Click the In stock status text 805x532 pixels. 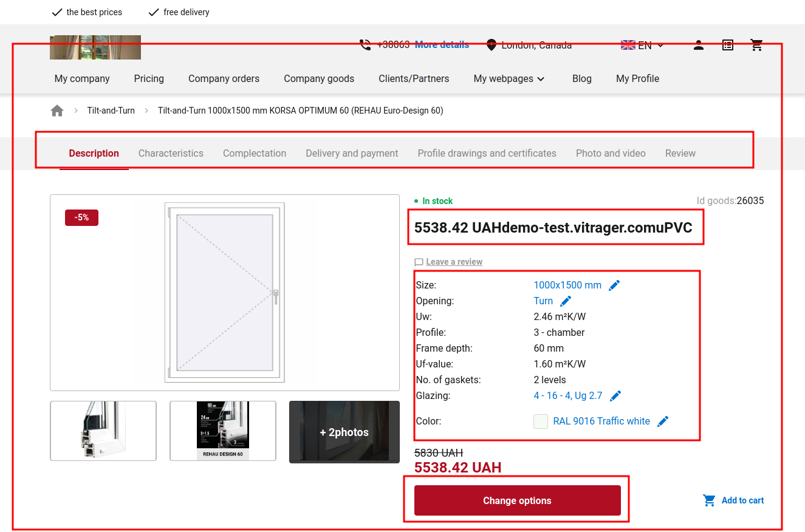pos(437,201)
